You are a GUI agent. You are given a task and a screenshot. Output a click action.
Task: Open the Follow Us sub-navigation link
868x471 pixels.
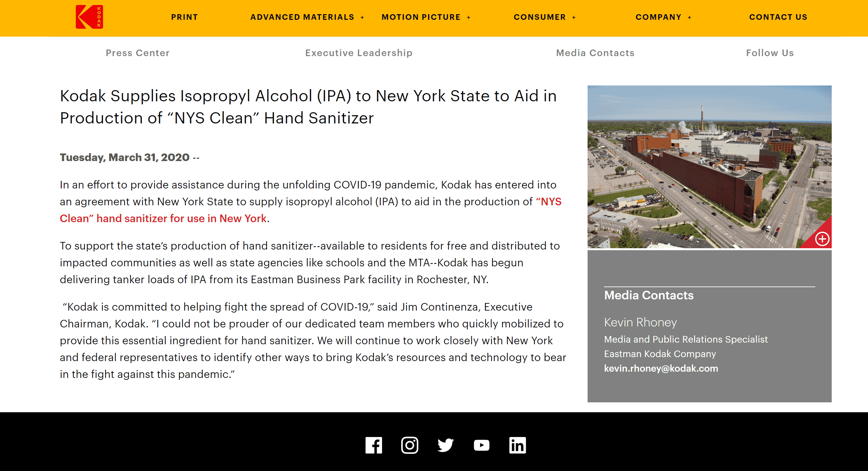click(770, 53)
